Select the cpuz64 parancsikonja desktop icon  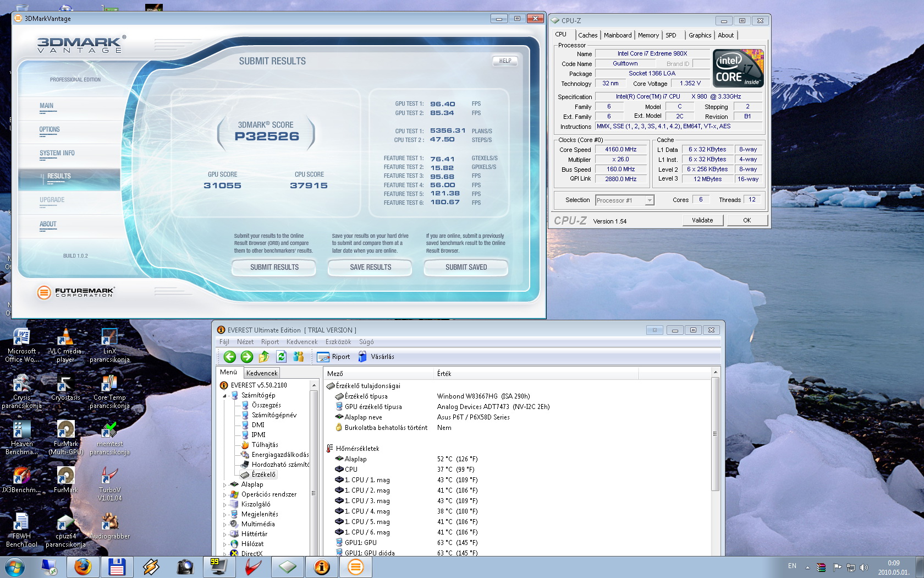coord(65,530)
